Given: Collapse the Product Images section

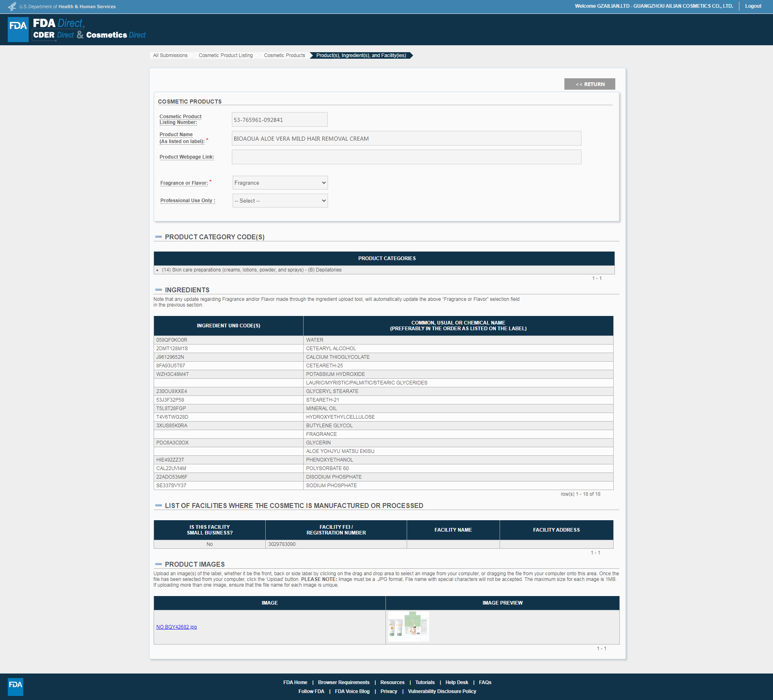Looking at the screenshot, I should (159, 564).
